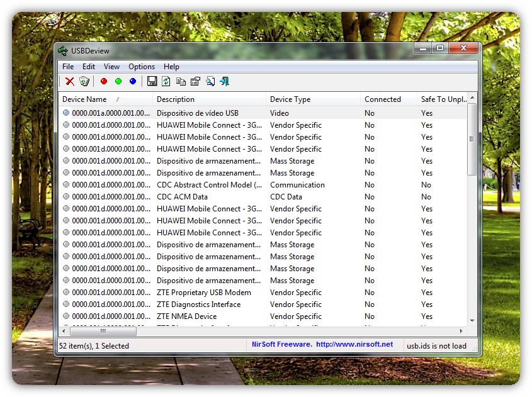
Task: Click 'NirSoft Freeware.' status bar text
Action: point(281,344)
